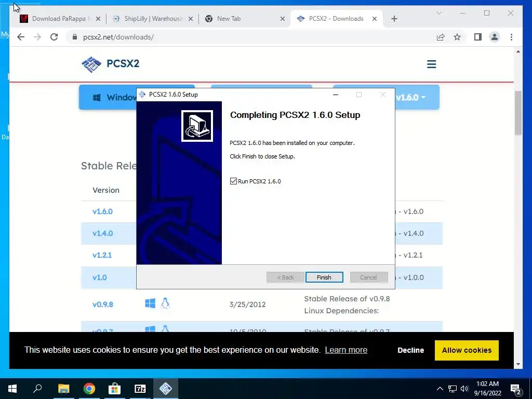Close the New Tab tab
Viewport: 532px width, 399px height.
point(282,19)
